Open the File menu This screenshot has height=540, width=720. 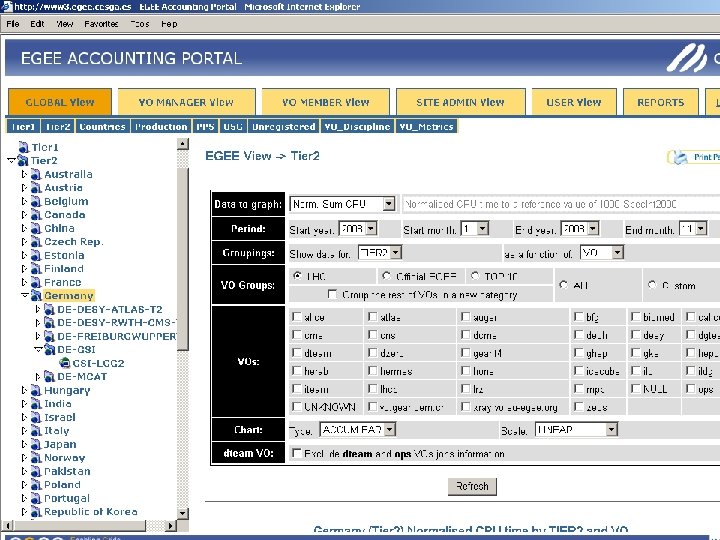13,24
